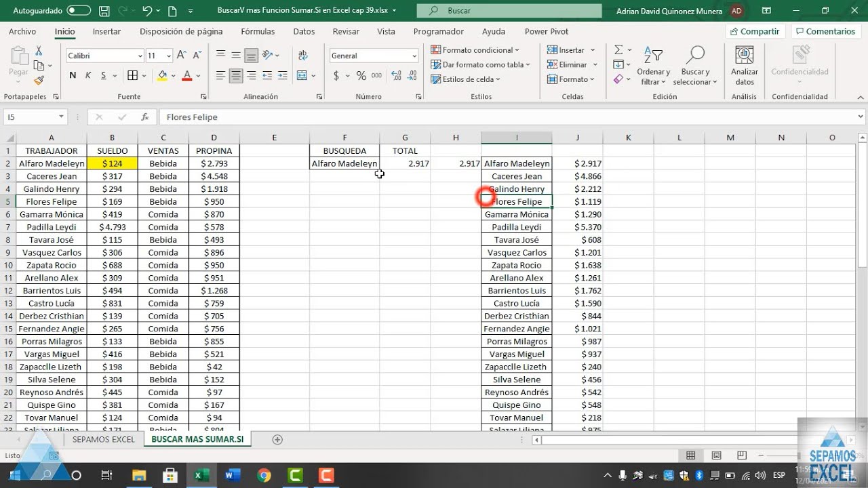The height and width of the screenshot is (488, 868).
Task: Increase indent in Alineación group
Action: click(283, 75)
